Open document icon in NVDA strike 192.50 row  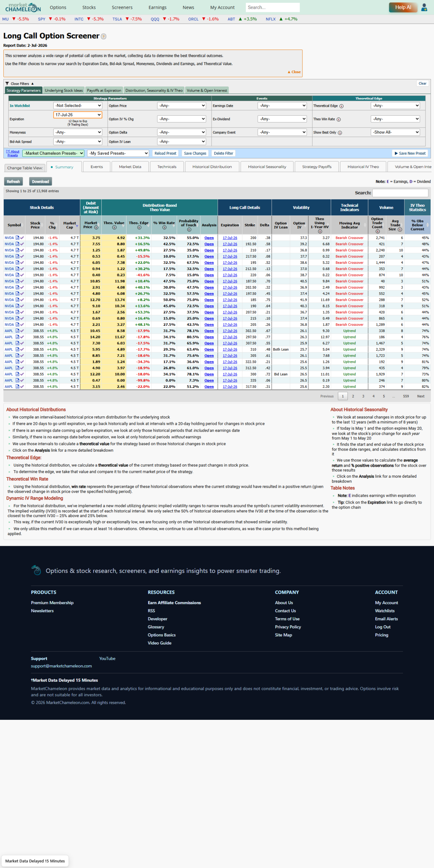coord(17,244)
